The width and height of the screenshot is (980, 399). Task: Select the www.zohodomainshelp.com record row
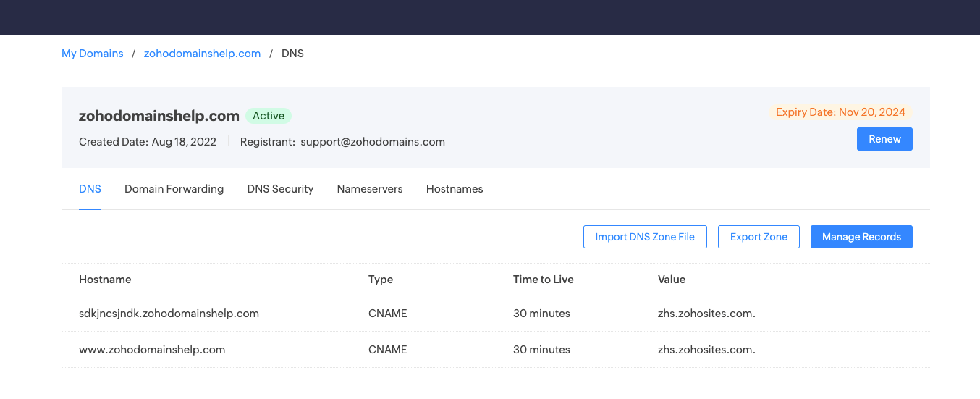point(495,350)
